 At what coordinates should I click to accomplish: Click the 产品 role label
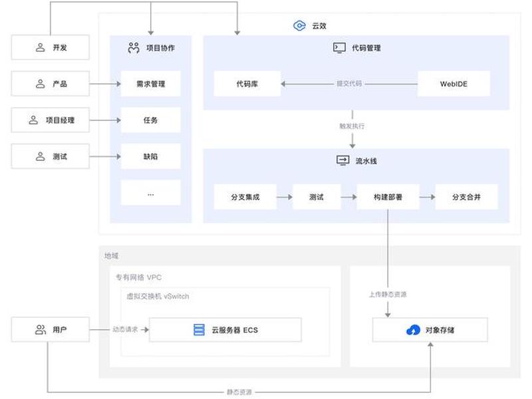(60, 84)
